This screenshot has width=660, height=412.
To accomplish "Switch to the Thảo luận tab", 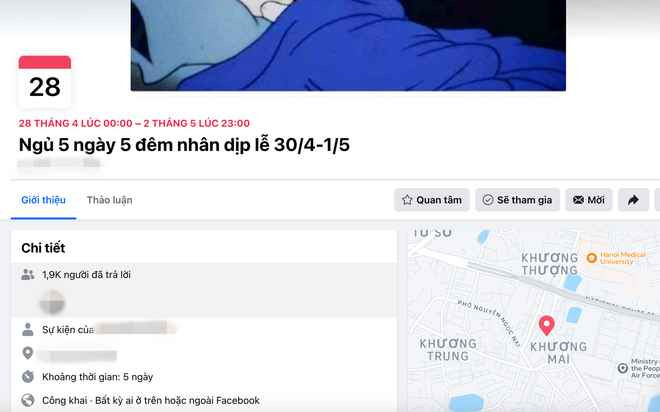I will click(109, 200).
